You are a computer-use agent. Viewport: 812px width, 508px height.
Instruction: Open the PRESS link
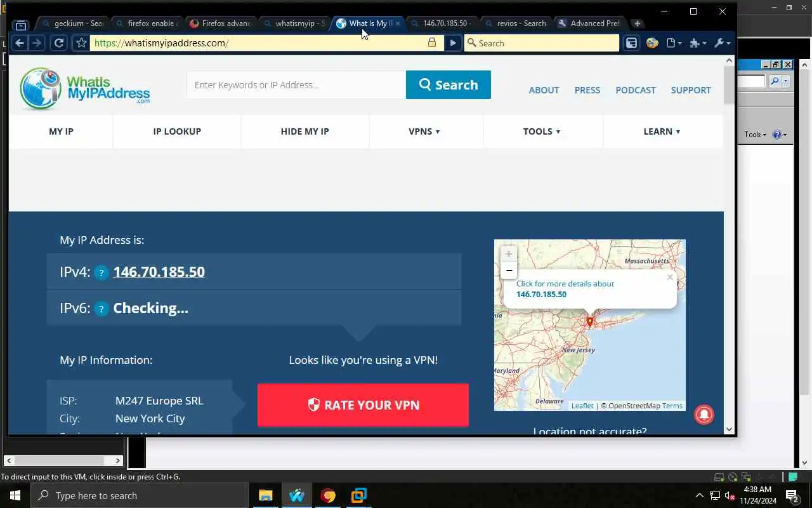tap(587, 90)
